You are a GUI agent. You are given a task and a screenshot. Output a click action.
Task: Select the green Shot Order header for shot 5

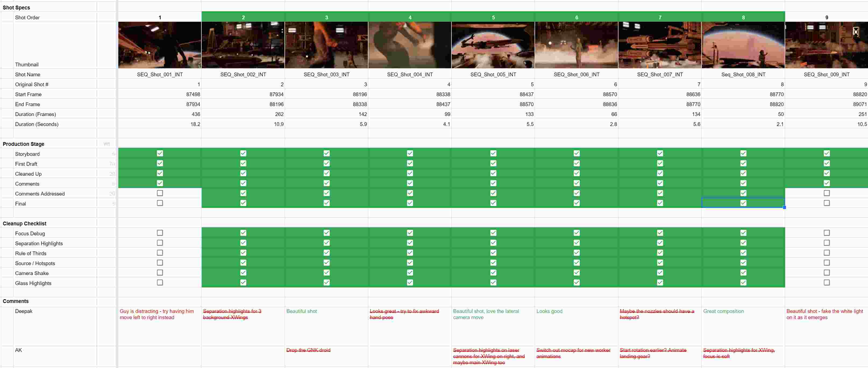(x=493, y=17)
